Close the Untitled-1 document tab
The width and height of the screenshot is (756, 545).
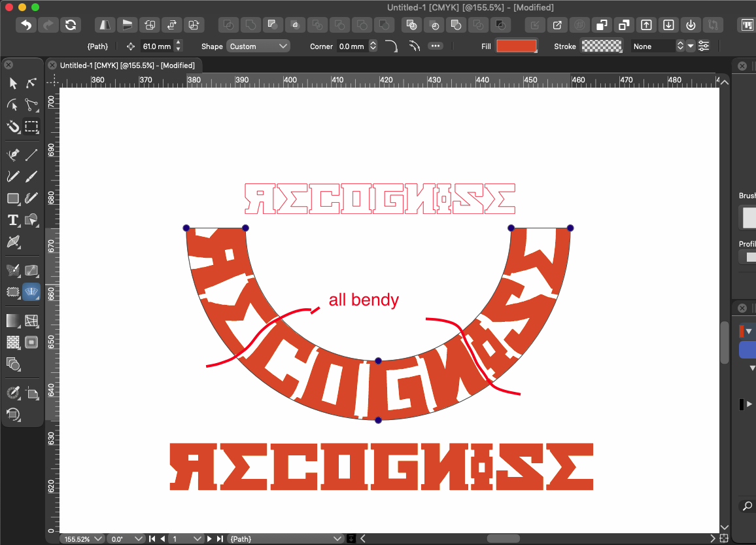[52, 65]
